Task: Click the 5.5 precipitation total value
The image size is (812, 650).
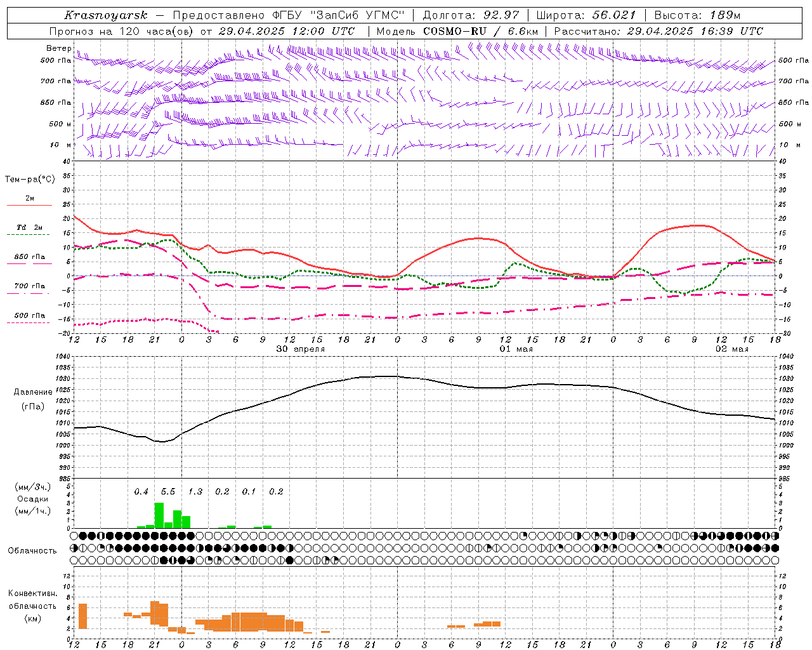Action: [x=168, y=492]
